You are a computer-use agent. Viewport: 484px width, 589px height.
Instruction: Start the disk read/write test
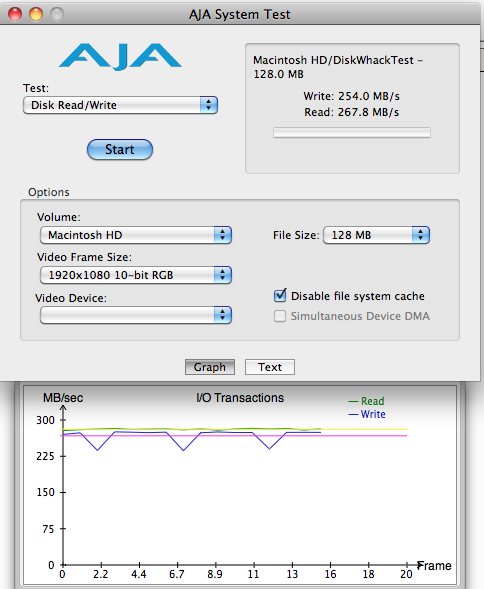point(120,150)
